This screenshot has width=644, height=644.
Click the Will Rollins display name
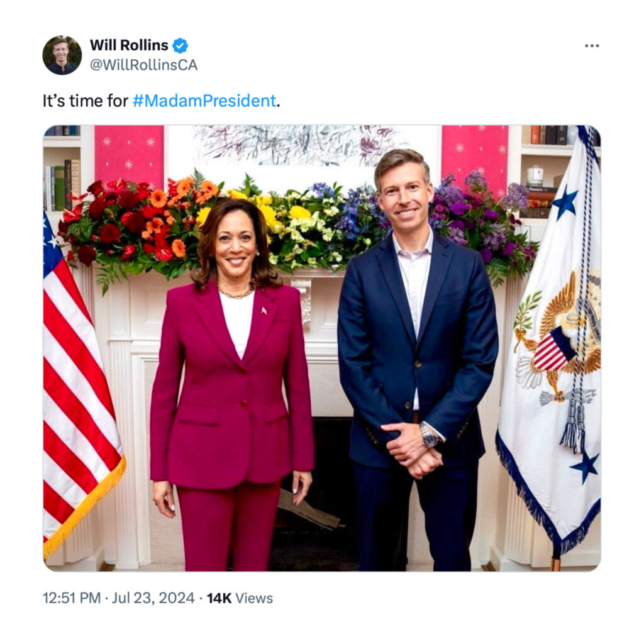point(129,45)
